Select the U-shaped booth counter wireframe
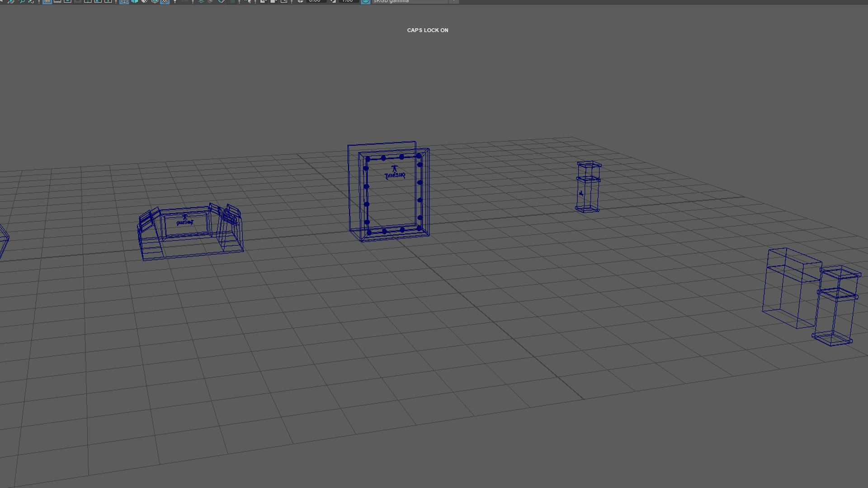The height and width of the screenshot is (488, 868). (190, 232)
